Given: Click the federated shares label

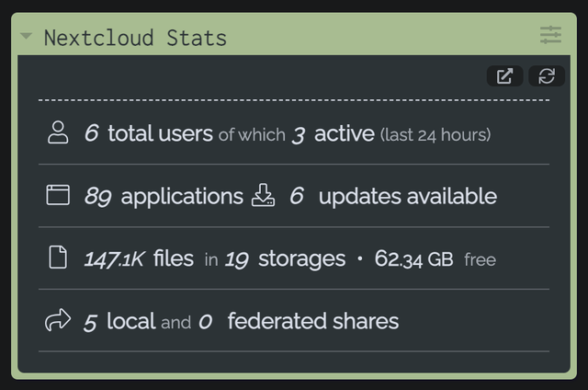Looking at the screenshot, I should click(x=313, y=321).
